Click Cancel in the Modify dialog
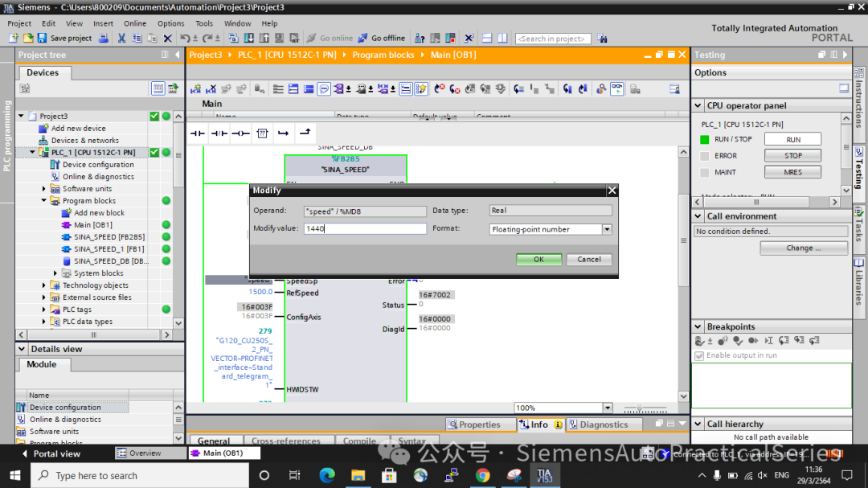Viewport: 868px width, 488px height. (x=589, y=259)
